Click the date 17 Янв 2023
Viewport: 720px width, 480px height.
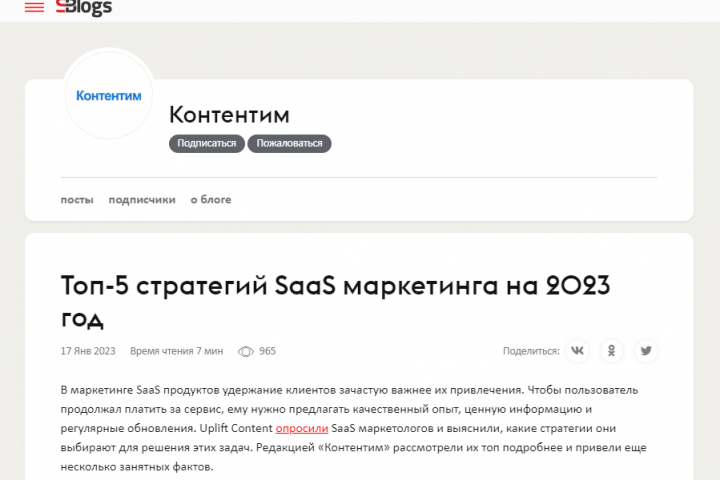tap(88, 351)
